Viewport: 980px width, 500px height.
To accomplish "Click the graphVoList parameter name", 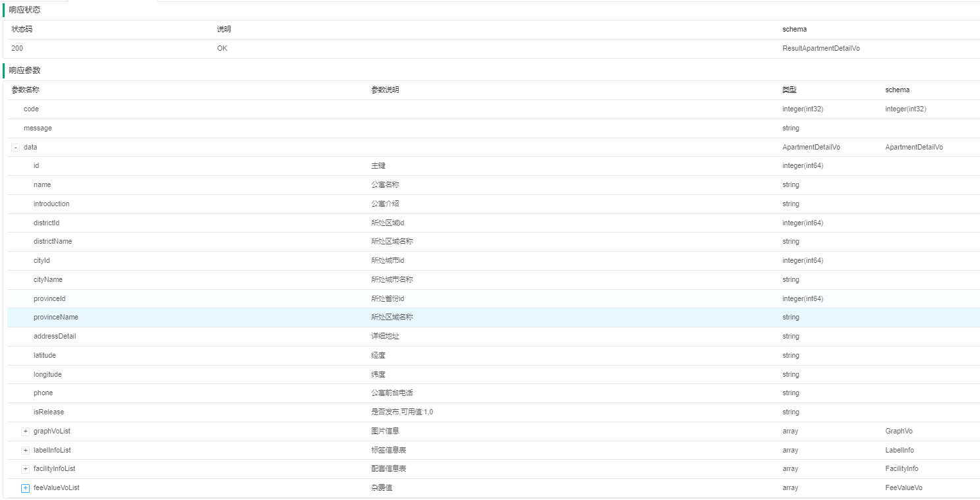I will [x=52, y=431].
